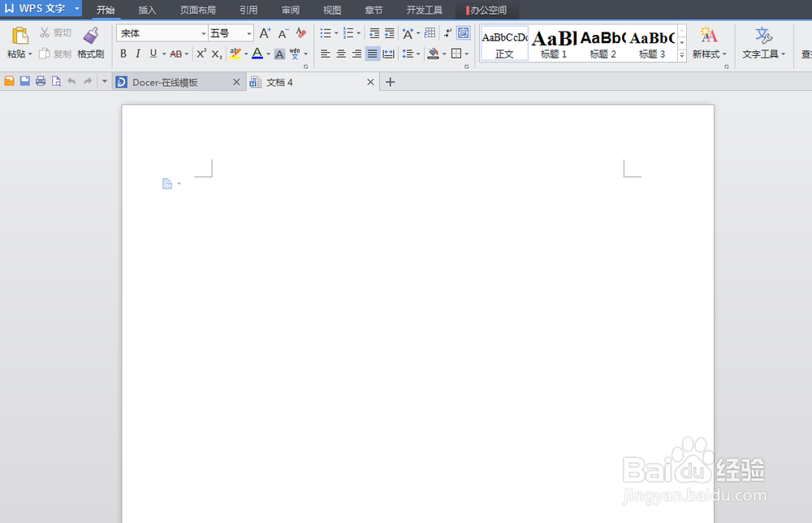Open print preview icon

(56, 80)
